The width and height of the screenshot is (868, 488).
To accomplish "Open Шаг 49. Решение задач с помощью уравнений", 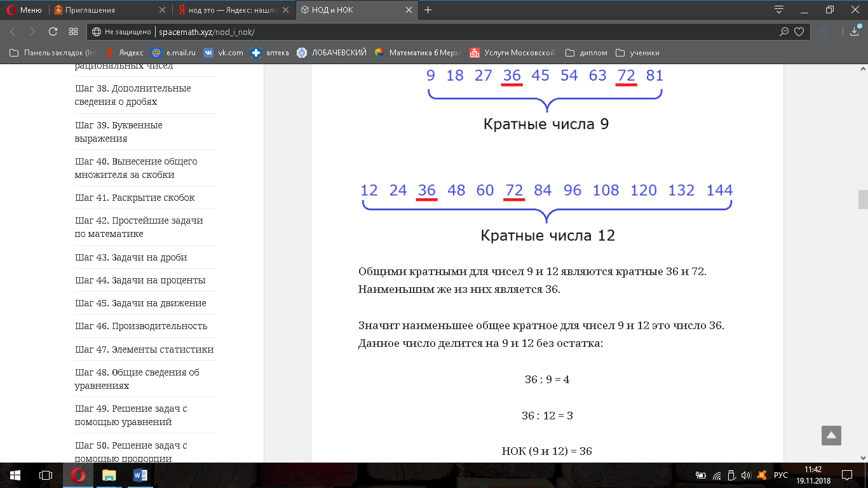I will pyautogui.click(x=131, y=415).
